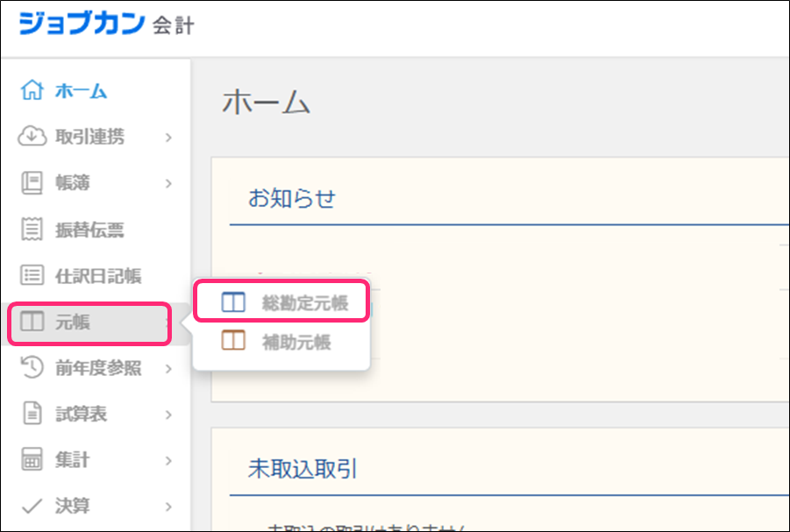Click the 前年度参照 history clock icon

point(32,368)
